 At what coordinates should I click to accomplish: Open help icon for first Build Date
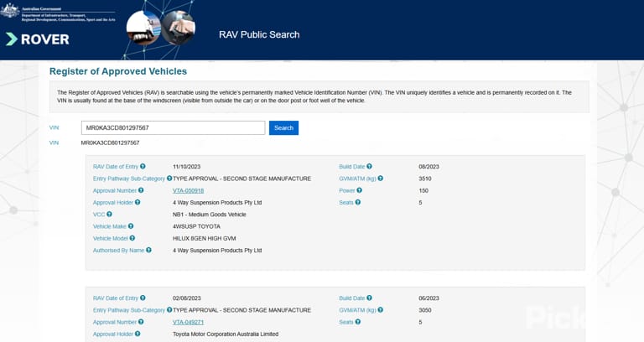coord(369,166)
